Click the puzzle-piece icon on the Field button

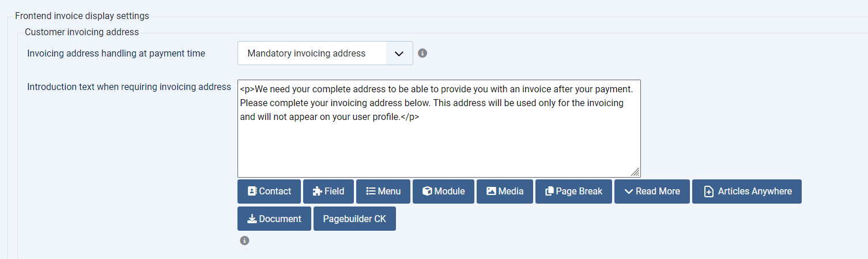[317, 191]
